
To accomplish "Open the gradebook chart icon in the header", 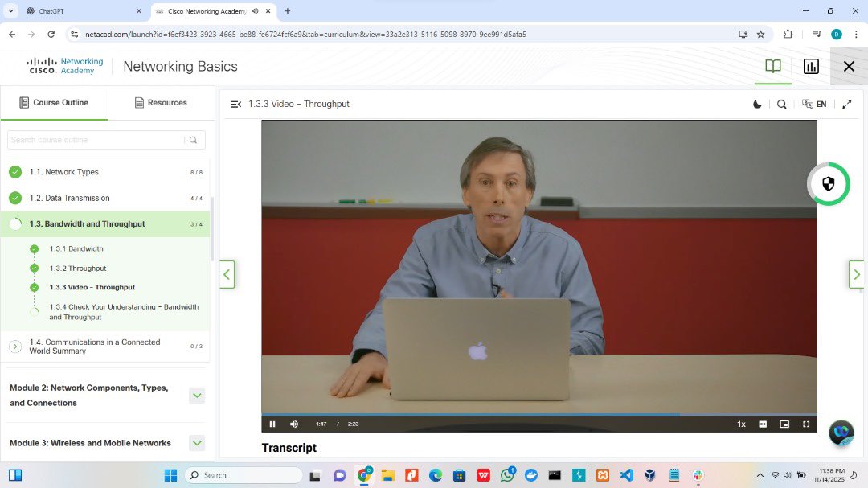I will pos(811,66).
